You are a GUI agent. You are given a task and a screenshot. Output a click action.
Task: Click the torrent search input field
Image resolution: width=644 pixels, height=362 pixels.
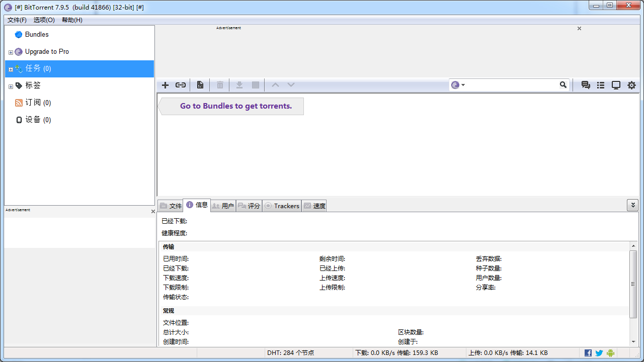coord(512,85)
